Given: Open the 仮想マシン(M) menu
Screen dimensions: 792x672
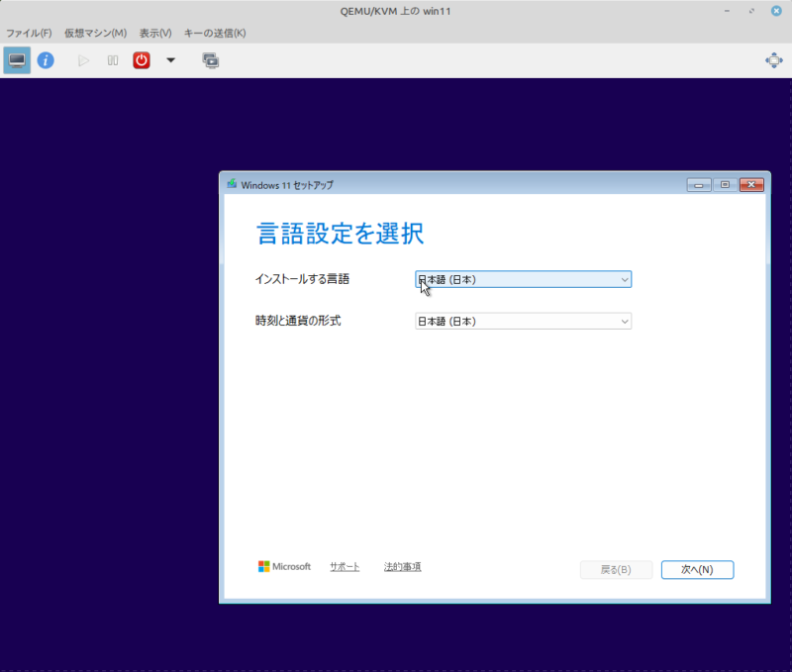Looking at the screenshot, I should coord(95,33).
